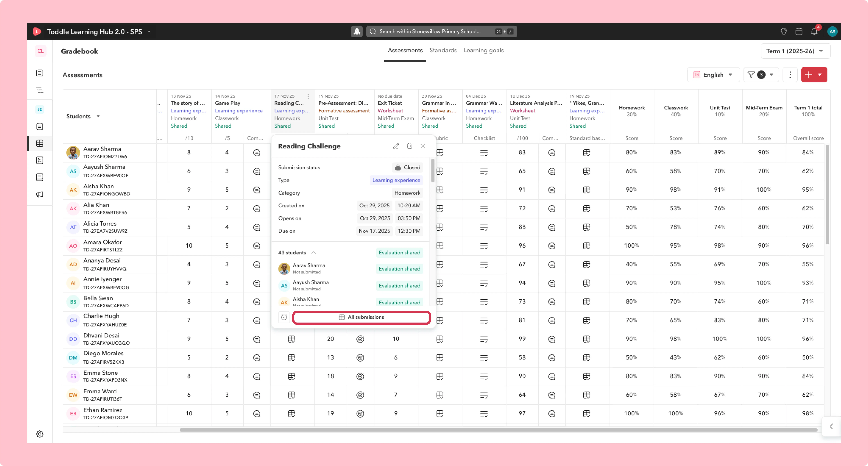Open the AS user profile avatar
The height and width of the screenshot is (466, 868).
point(832,31)
